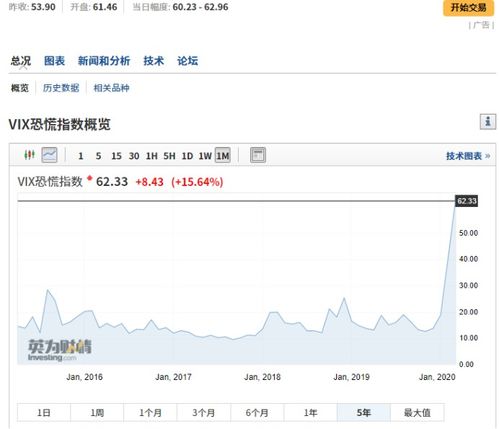Select the 1年 time range
The height and width of the screenshot is (429, 499).
tap(310, 413)
